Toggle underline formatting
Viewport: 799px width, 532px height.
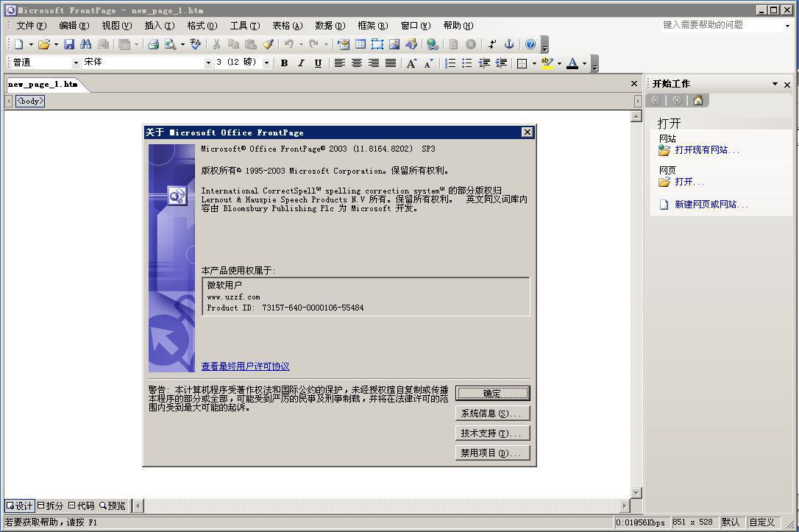(317, 63)
